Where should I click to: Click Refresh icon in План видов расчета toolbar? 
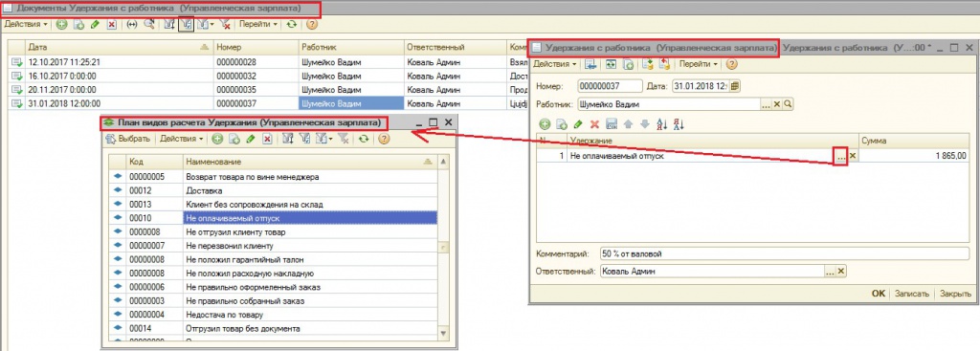pyautogui.click(x=363, y=139)
